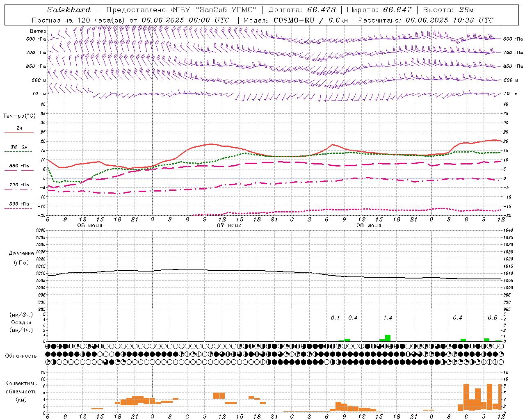Select the text Долгота: 66.473
Image resolution: width=525 pixels, height=420 pixels.
[x=302, y=10]
